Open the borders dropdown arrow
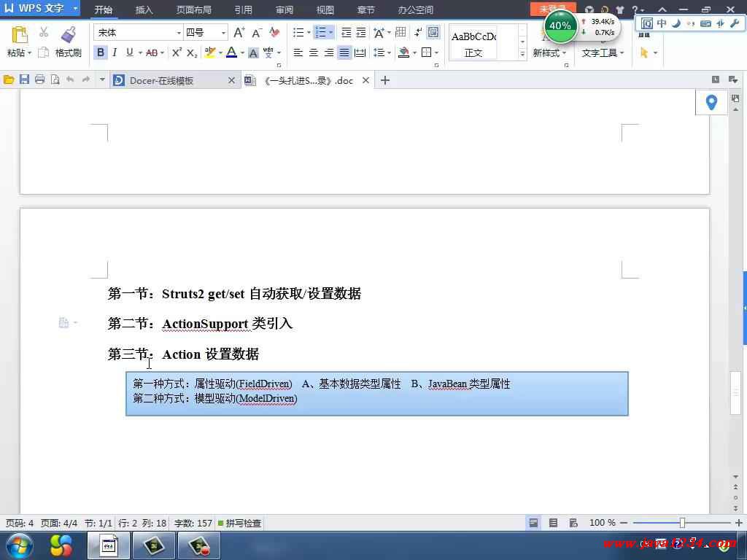The width and height of the screenshot is (747, 560). pyautogui.click(x=437, y=52)
